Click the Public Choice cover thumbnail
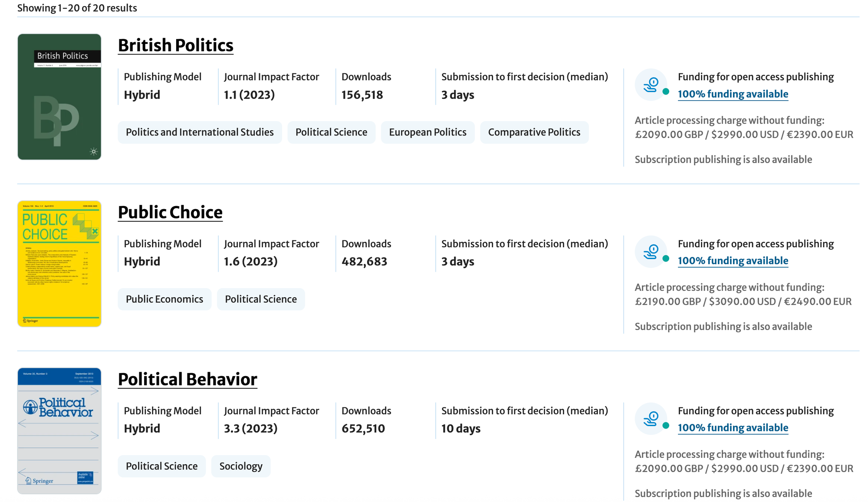Viewport: 868px width, 502px height. [59, 264]
